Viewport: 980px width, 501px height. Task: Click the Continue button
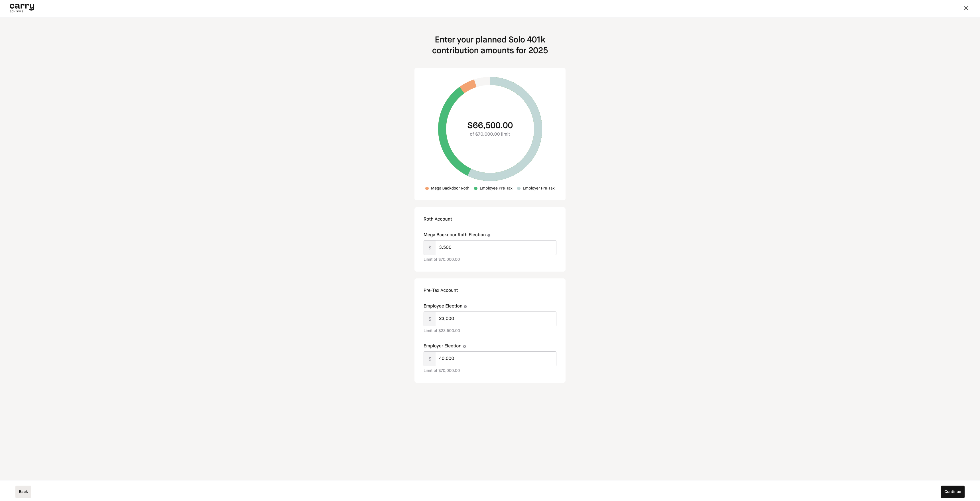(952, 492)
